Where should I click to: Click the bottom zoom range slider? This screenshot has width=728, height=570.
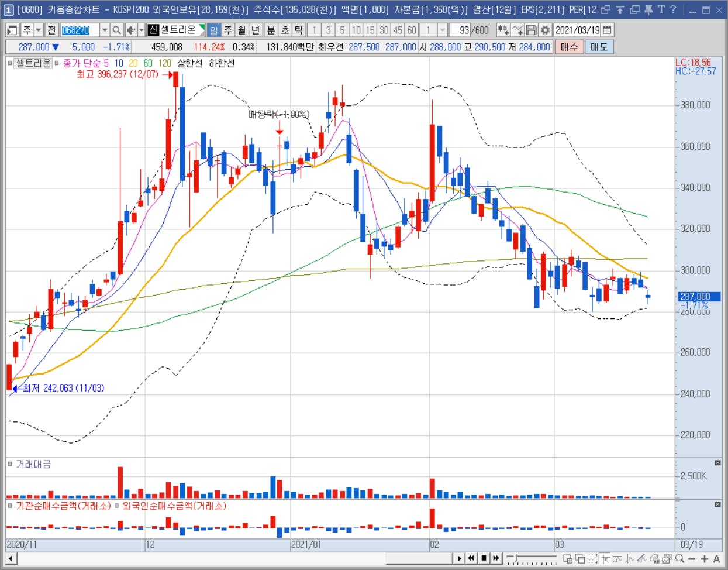531,559
